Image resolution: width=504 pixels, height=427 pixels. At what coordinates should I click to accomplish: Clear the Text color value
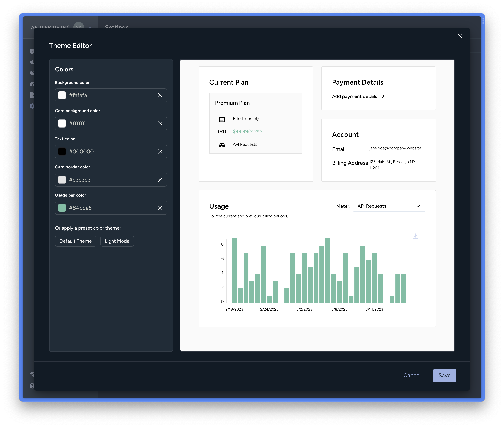coord(160,152)
